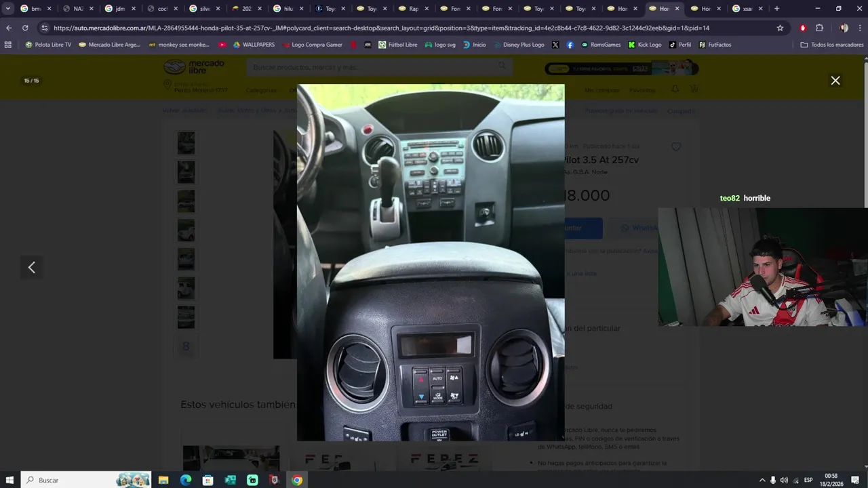
Task: Show hidden system tray icons
Action: (x=762, y=480)
